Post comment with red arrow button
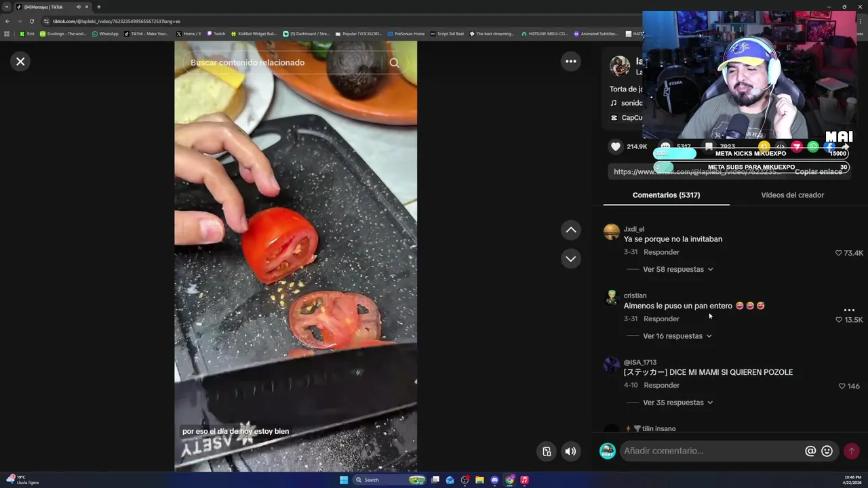868x488 pixels. tap(852, 451)
